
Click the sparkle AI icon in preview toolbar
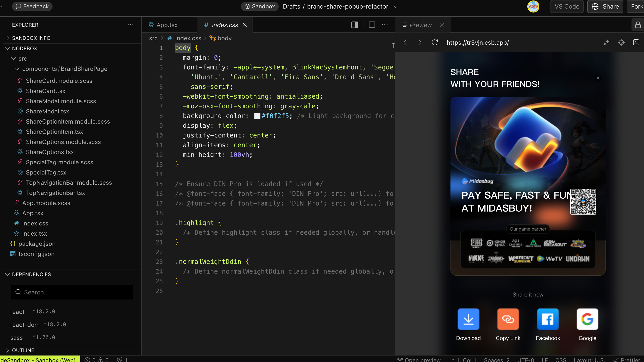click(x=606, y=43)
